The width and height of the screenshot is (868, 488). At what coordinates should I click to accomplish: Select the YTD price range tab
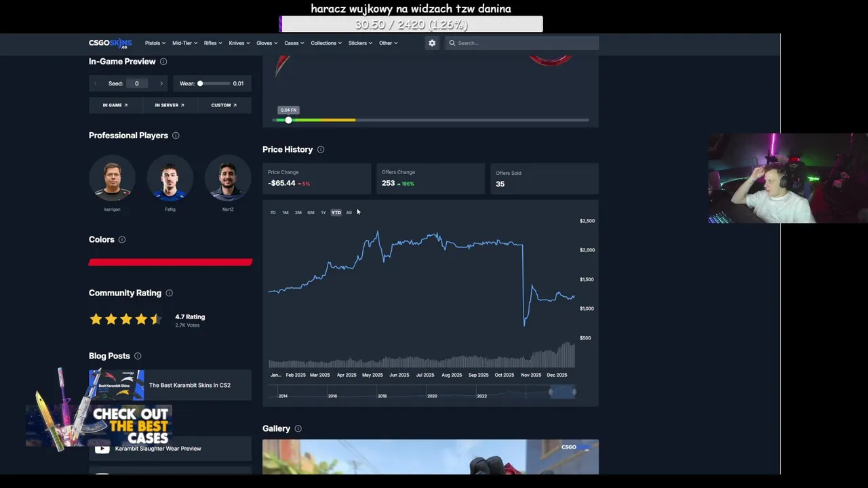pos(336,213)
